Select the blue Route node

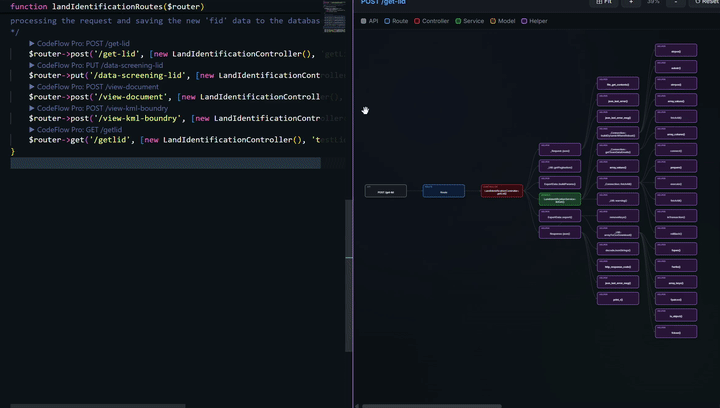click(x=444, y=191)
